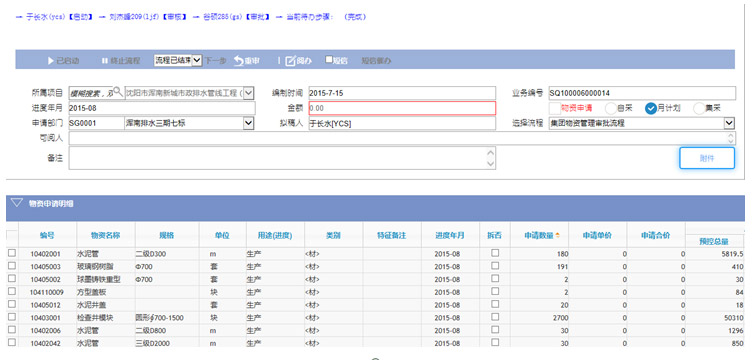753x360 pixels.
Task: Check the 物资申请 checkbox
Action: click(x=554, y=108)
